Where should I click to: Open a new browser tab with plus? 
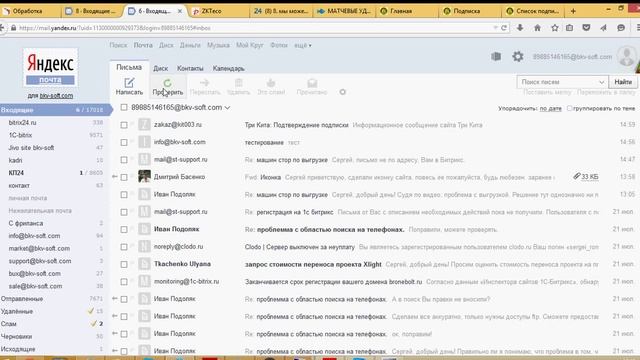click(x=573, y=11)
